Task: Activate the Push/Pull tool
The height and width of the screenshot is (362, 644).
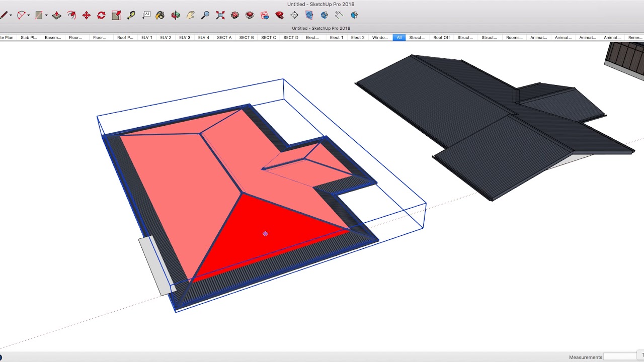Action: (x=57, y=16)
